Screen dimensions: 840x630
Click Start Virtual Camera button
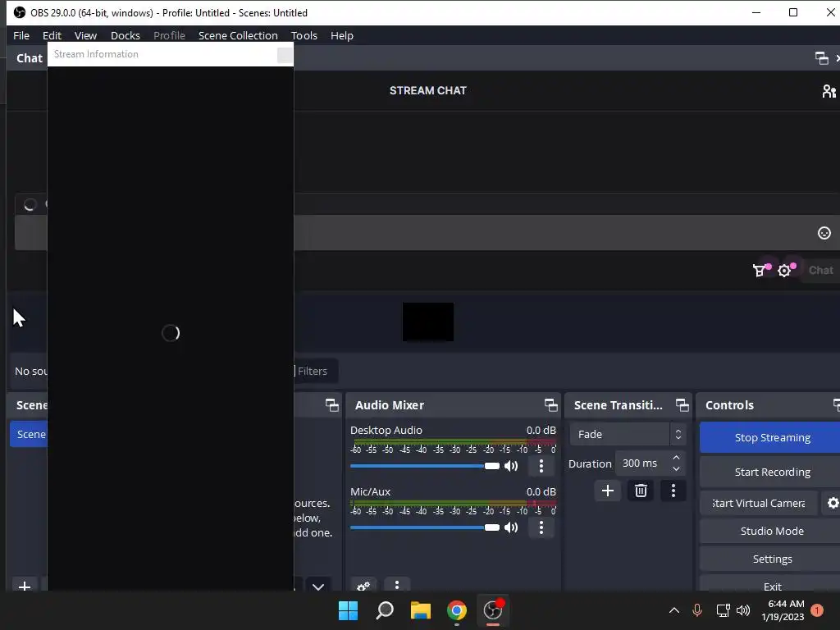coord(758,503)
